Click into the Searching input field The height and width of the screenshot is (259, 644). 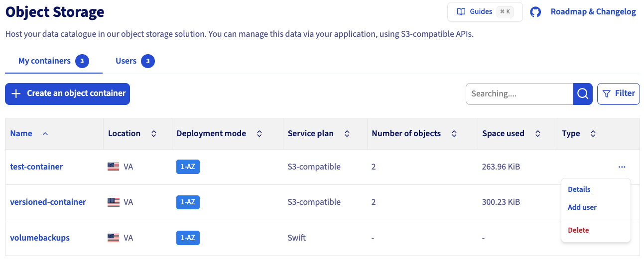click(x=519, y=94)
